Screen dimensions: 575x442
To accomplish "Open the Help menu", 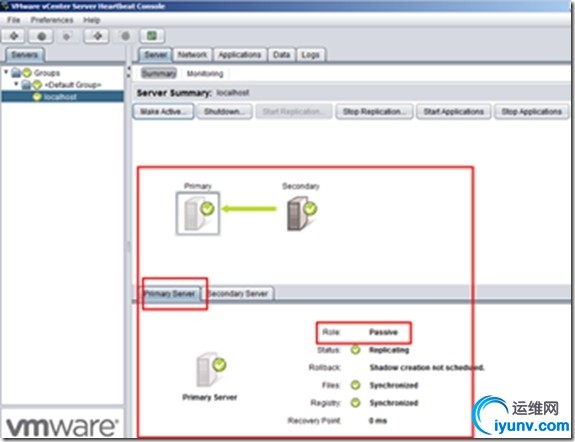I will click(91, 20).
